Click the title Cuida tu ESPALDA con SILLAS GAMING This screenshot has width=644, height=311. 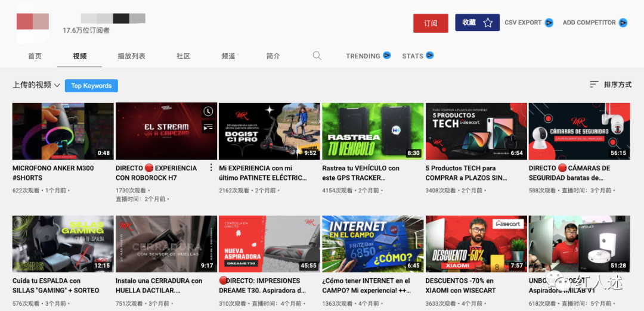pyautogui.click(x=56, y=285)
